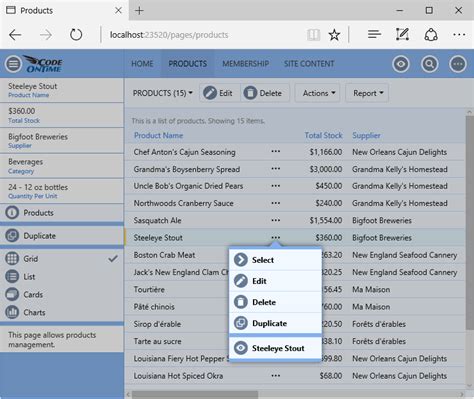474x399 pixels.
Task: Open the hamburger menu beside Code OnTime logo
Action: pyautogui.click(x=13, y=64)
